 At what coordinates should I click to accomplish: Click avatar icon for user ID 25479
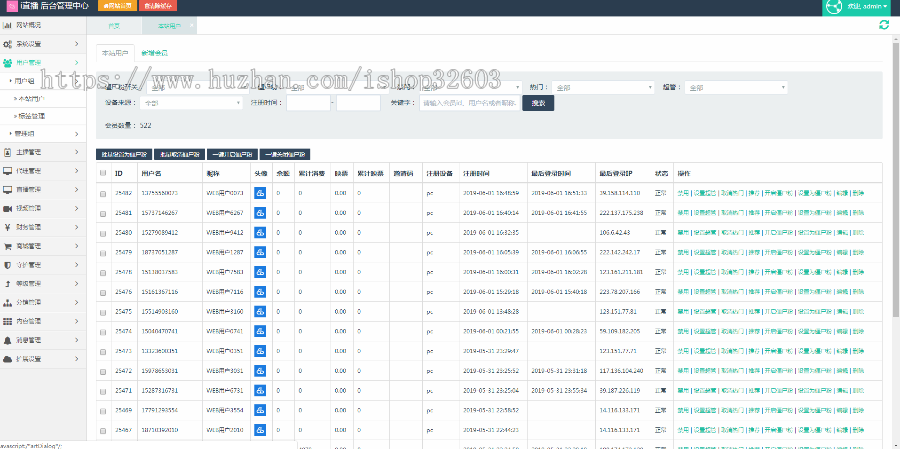(260, 251)
